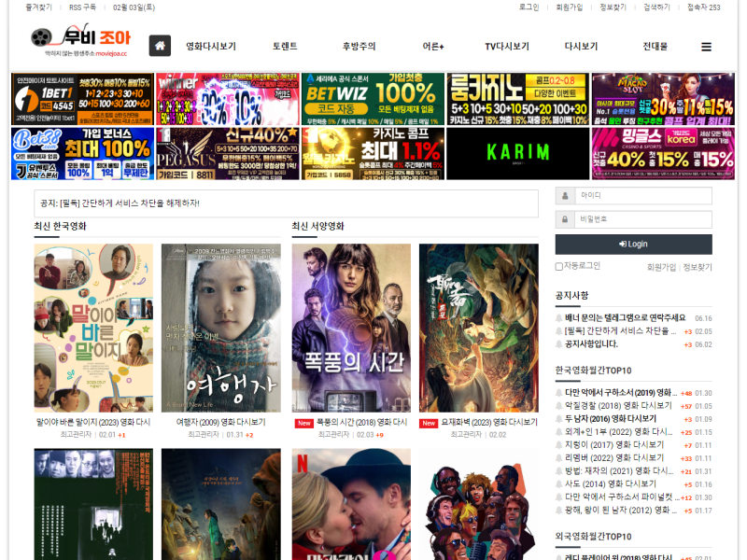747x560 pixels.
Task: Open the BETWIZ banner advertisement
Action: [x=373, y=99]
